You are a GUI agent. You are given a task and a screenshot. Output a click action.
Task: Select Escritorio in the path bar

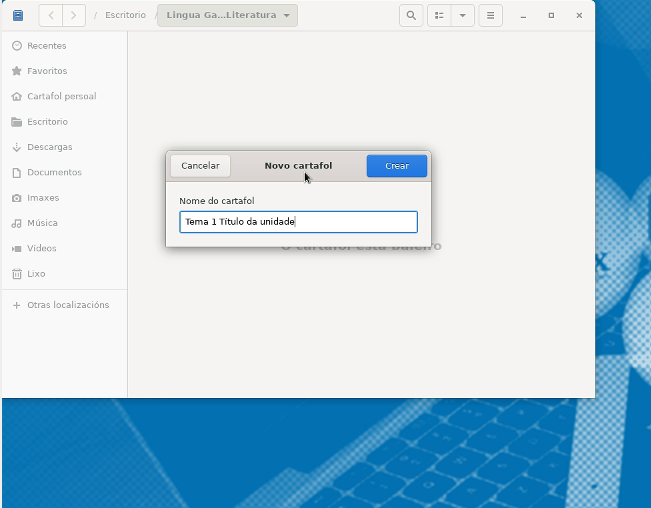pyautogui.click(x=125, y=16)
